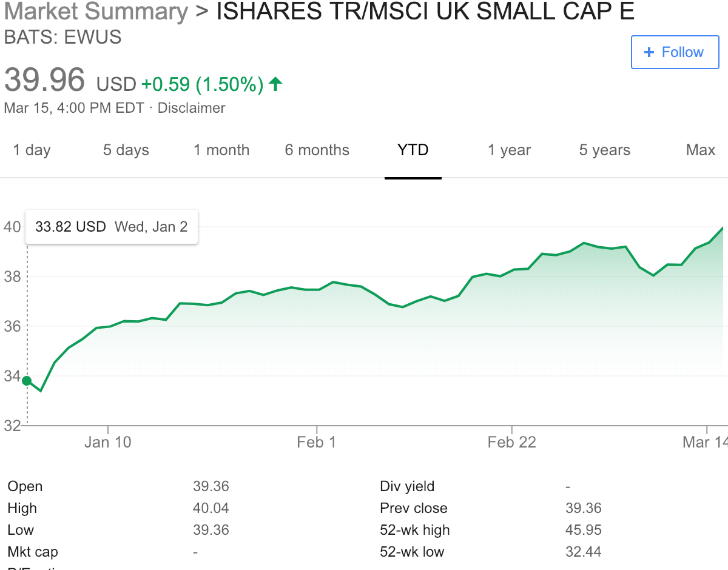The height and width of the screenshot is (570, 728).
Task: Navigate back via Market Summary breadcrumb
Action: [95, 12]
